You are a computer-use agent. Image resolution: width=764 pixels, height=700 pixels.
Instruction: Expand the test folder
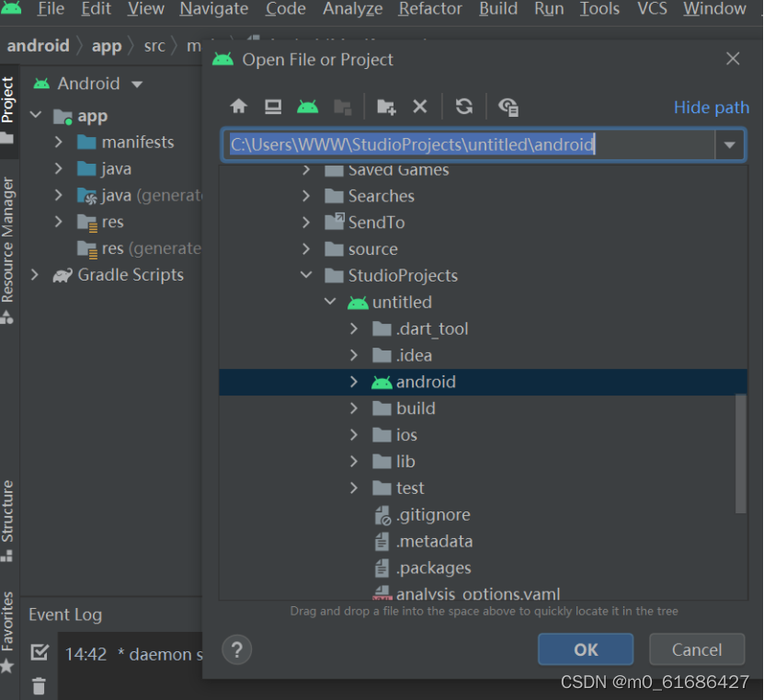pyautogui.click(x=354, y=488)
